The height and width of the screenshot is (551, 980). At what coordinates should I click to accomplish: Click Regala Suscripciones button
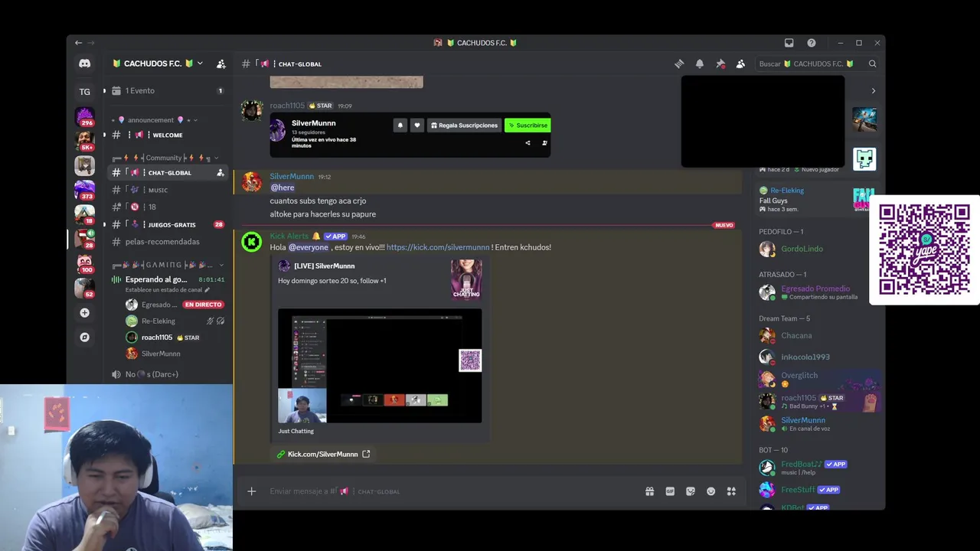click(x=464, y=126)
